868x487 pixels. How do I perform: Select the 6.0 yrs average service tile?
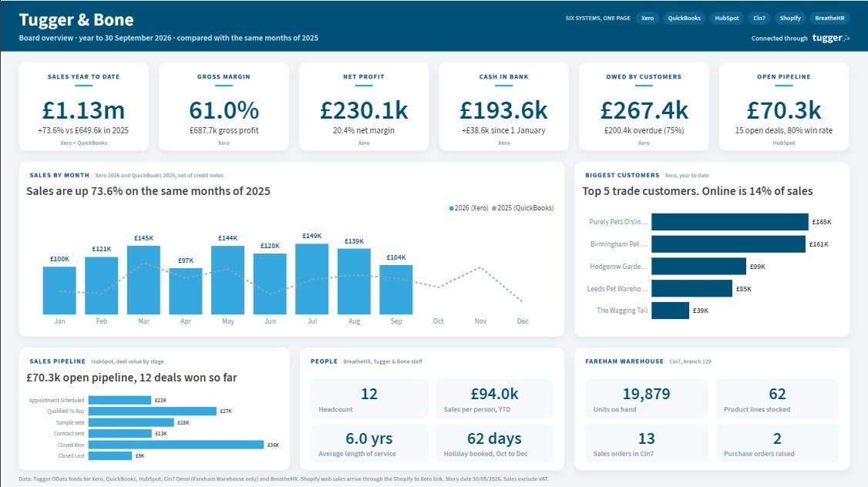(x=369, y=443)
